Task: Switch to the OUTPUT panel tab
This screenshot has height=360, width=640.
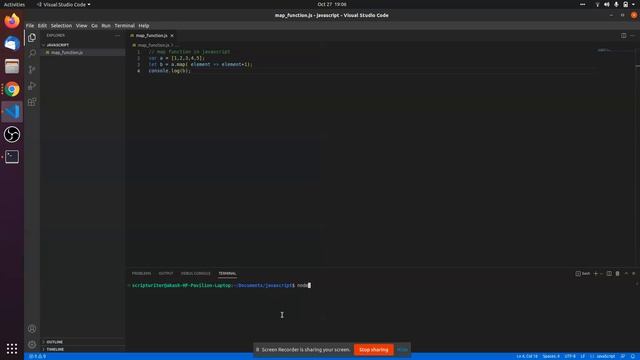Action: pos(166,273)
